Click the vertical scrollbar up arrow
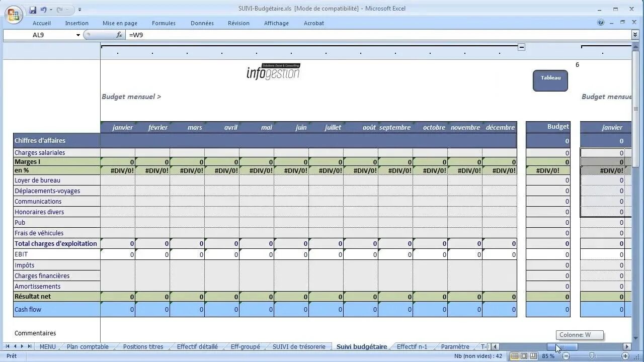 (x=635, y=48)
